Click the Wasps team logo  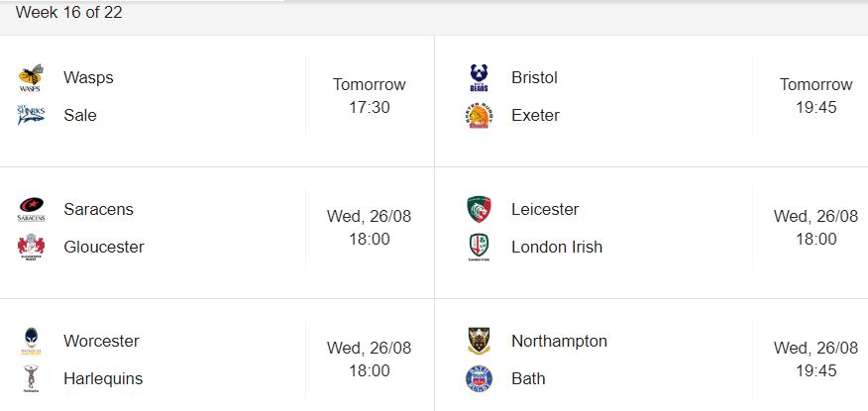pyautogui.click(x=31, y=78)
